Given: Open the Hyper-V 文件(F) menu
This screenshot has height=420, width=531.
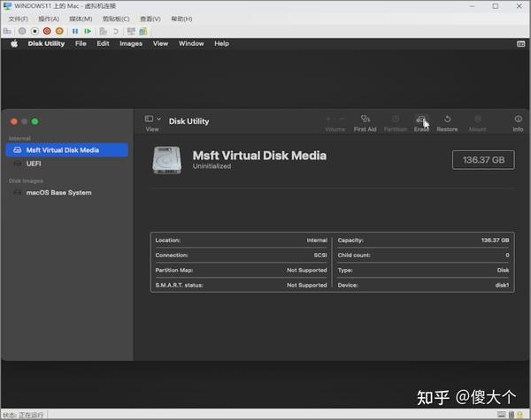Looking at the screenshot, I should [19, 19].
